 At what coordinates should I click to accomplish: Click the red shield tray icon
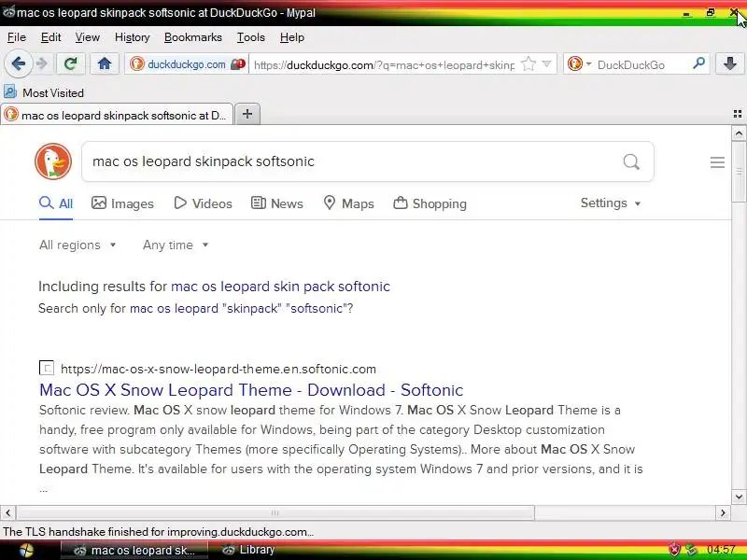(x=674, y=550)
